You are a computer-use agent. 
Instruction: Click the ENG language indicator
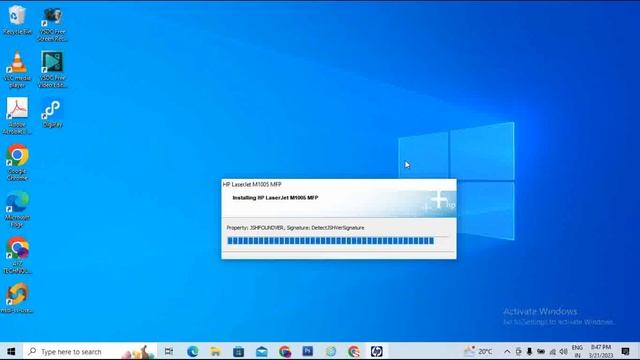pyautogui.click(x=577, y=351)
